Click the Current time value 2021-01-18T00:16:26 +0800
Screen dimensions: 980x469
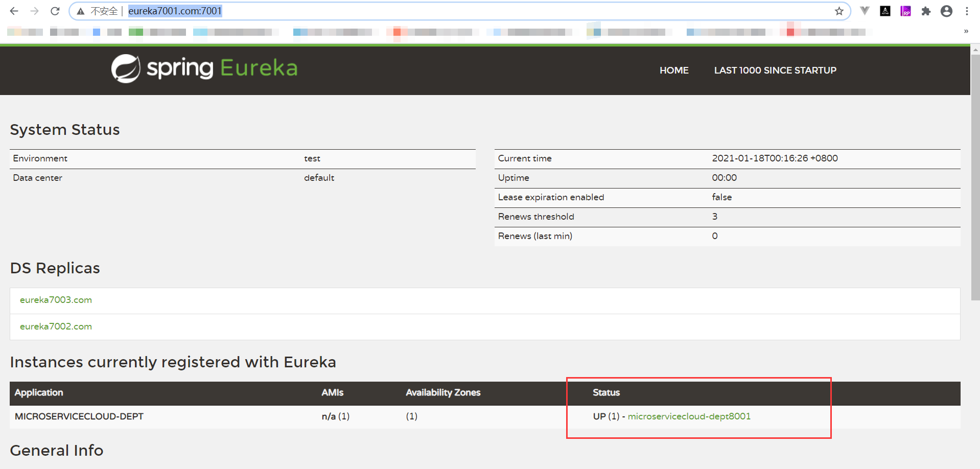[x=775, y=158]
